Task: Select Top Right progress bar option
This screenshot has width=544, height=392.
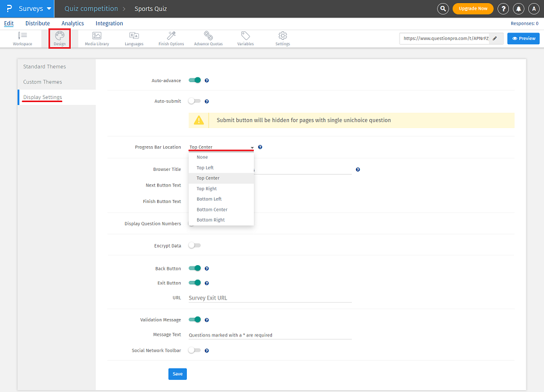Action: 207,188
